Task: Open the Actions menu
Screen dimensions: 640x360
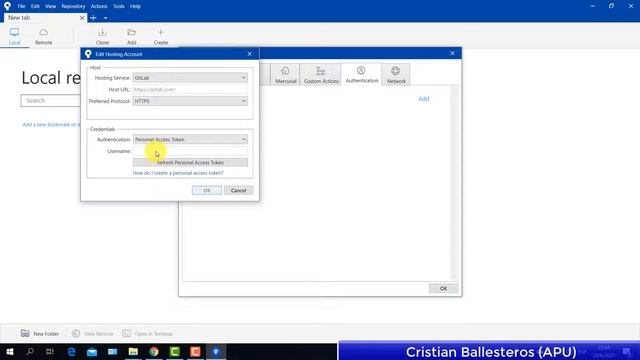Action: (99, 6)
